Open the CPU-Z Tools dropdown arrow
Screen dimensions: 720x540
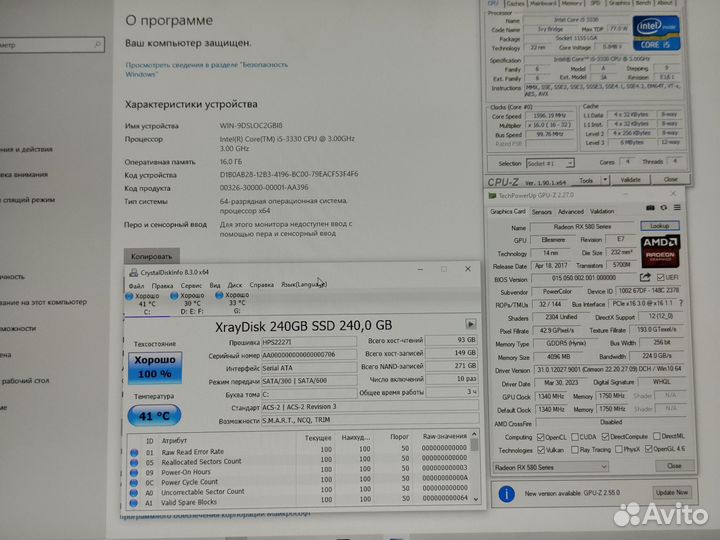pyautogui.click(x=605, y=180)
